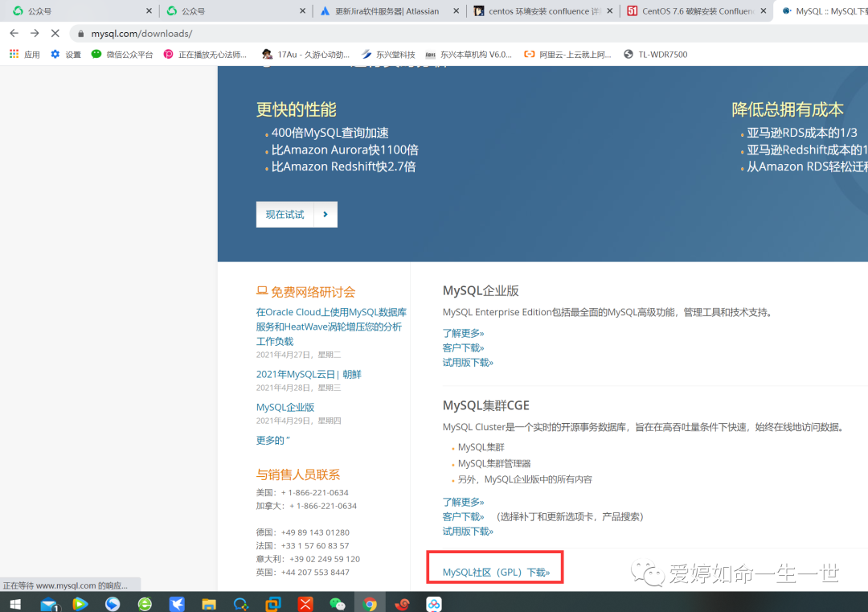
Task: Go forward with the browser forward arrow
Action: click(x=35, y=33)
